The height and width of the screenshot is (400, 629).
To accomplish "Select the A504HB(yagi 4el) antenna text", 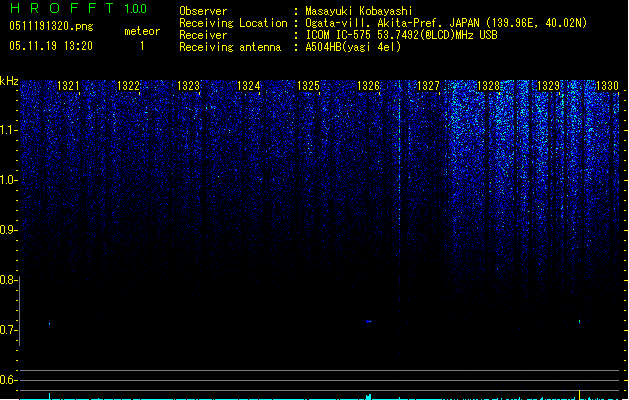I will (353, 47).
